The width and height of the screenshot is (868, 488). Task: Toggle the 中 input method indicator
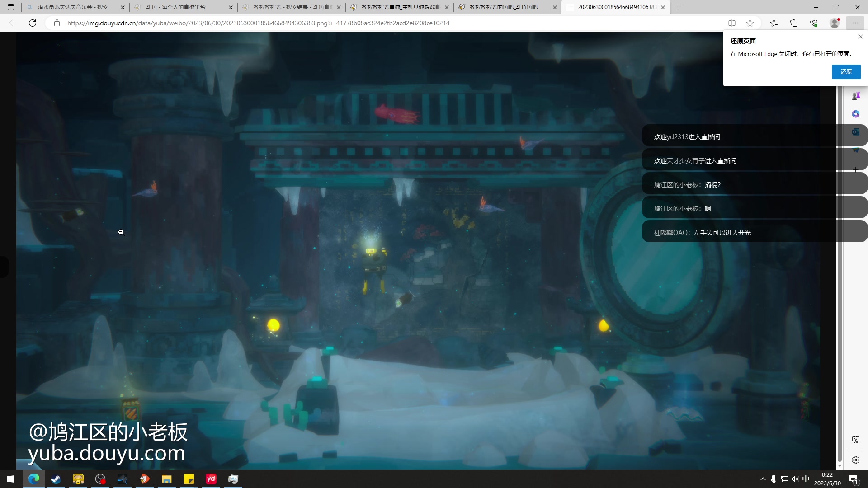pyautogui.click(x=806, y=479)
